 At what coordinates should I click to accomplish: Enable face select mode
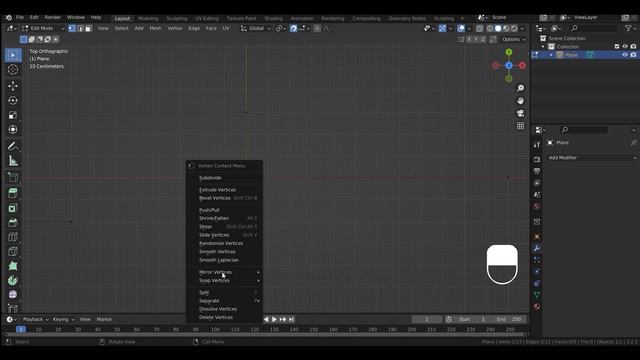point(88,28)
